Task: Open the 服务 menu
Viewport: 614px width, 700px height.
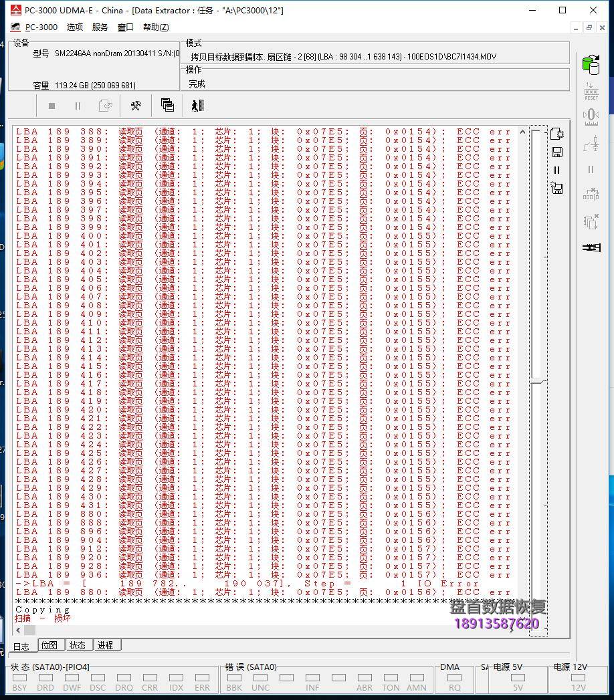Action: tap(100, 27)
